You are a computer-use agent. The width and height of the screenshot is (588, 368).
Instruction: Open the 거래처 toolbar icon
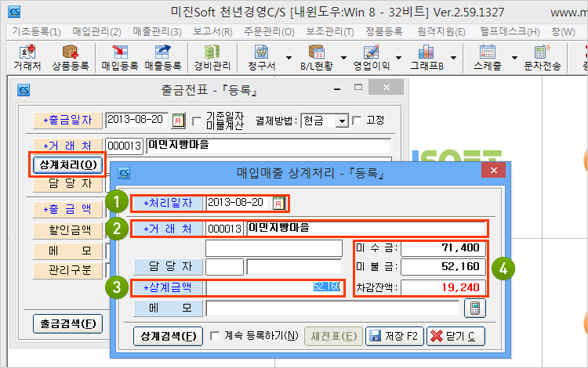pyautogui.click(x=27, y=58)
